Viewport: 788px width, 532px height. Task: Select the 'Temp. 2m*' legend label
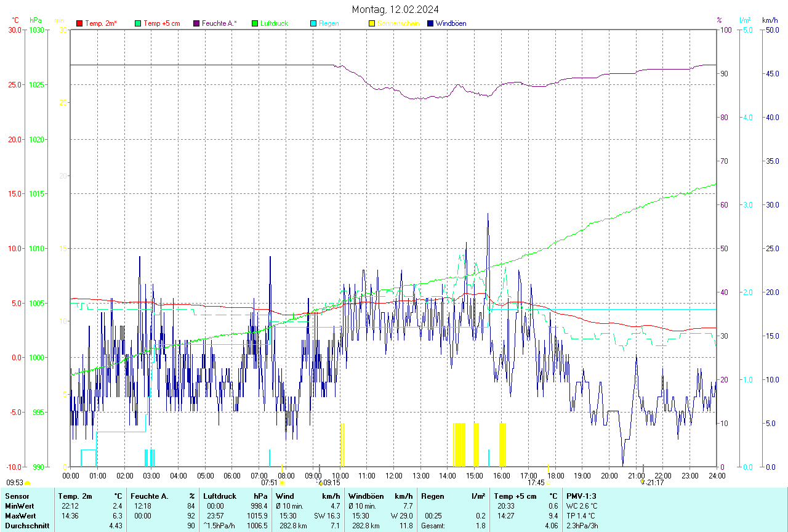pos(101,23)
